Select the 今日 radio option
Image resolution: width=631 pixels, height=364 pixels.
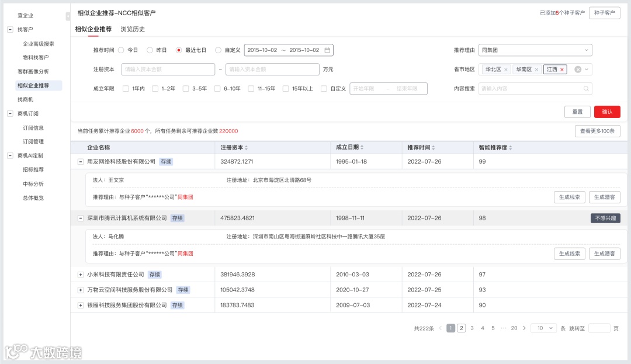(x=121, y=50)
